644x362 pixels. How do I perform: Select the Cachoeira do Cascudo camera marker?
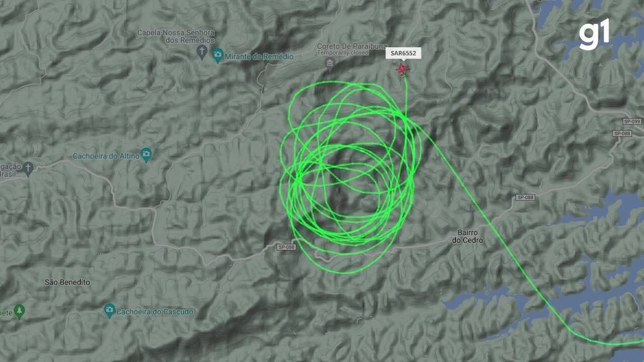point(109,311)
